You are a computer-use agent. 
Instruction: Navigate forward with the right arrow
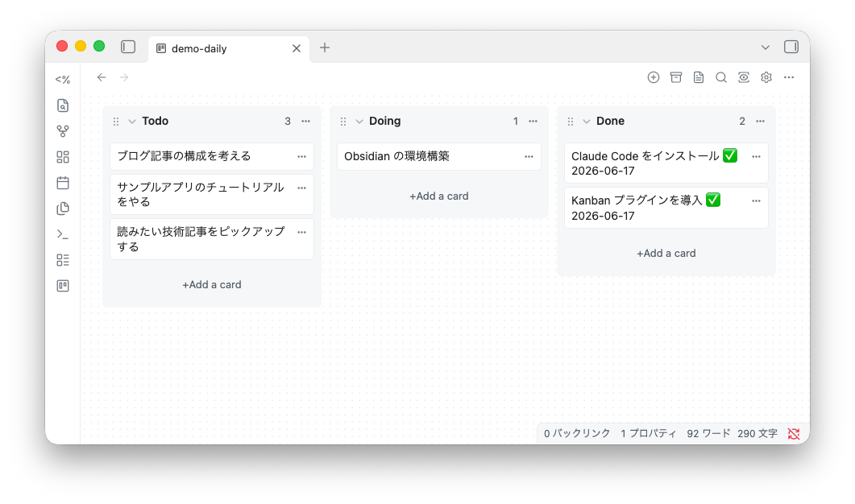click(124, 77)
